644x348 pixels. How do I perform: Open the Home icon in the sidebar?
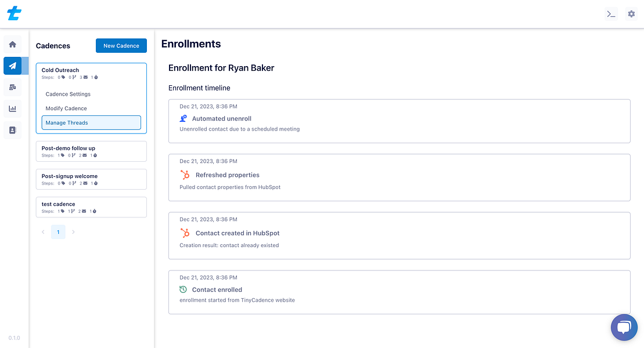tap(12, 44)
